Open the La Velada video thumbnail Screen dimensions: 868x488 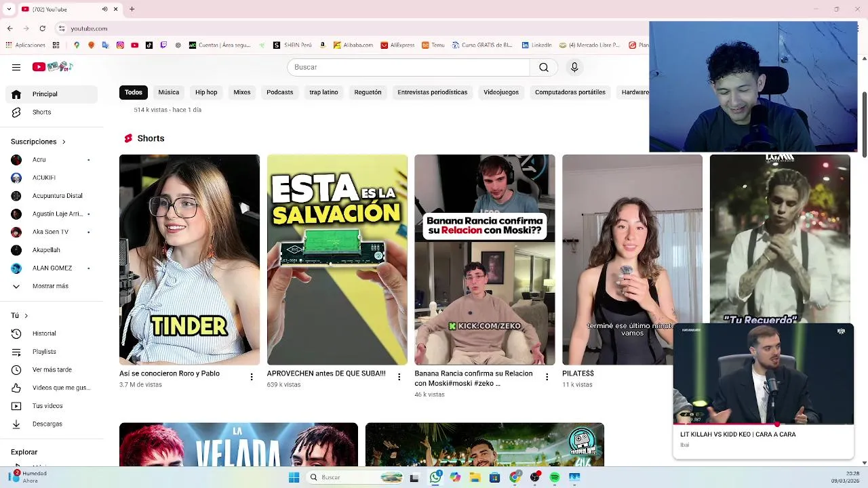coord(239,445)
